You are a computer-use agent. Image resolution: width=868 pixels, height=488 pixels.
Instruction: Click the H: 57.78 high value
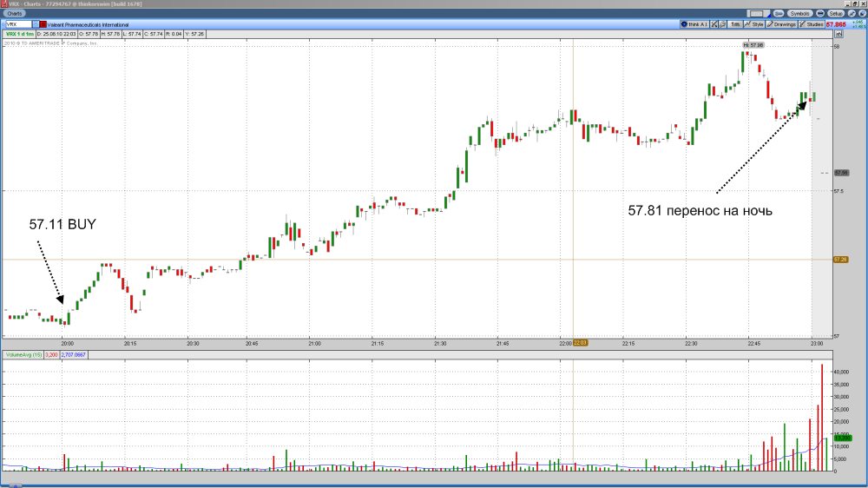click(110, 34)
